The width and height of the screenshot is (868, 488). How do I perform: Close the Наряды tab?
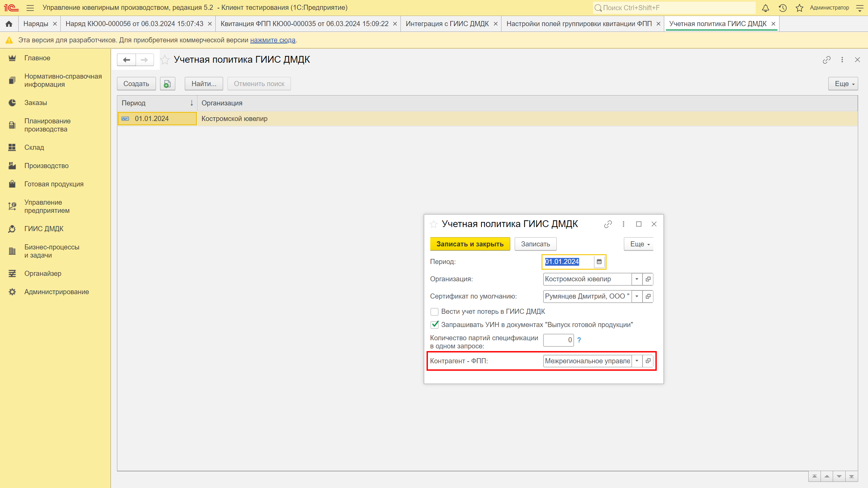pyautogui.click(x=55, y=24)
